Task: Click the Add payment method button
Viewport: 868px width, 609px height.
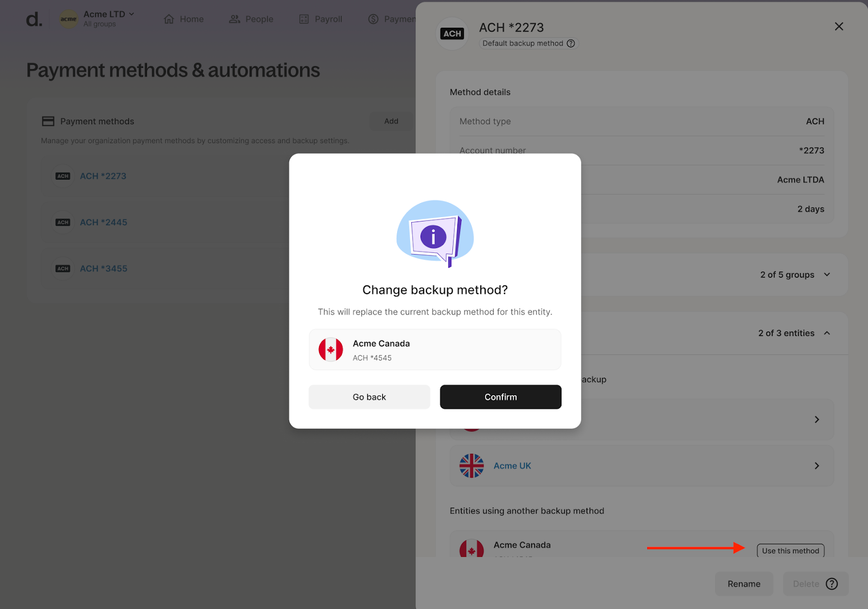Action: pyautogui.click(x=391, y=122)
